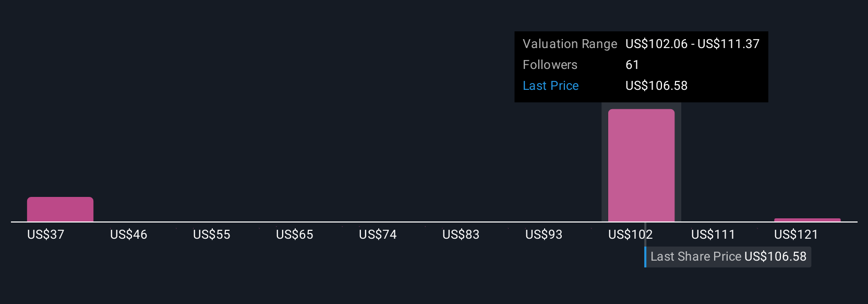Click the US$65 axis label
Viewport: 868px width, 304px height.
[x=295, y=235]
